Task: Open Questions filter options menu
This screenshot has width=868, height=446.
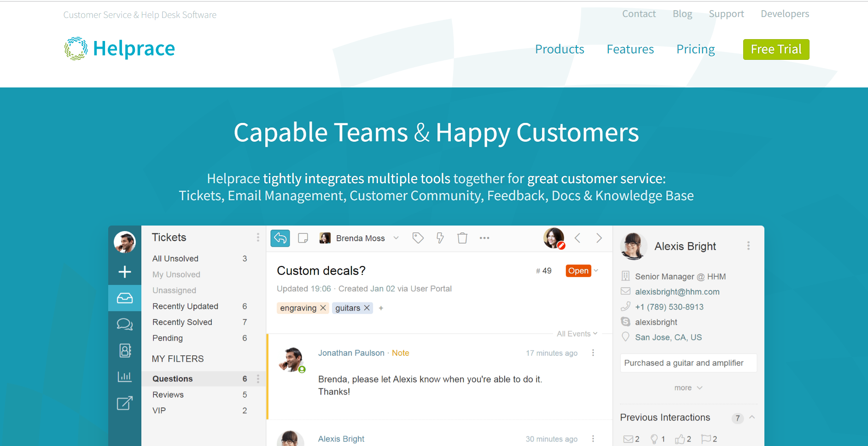Action: point(258,379)
